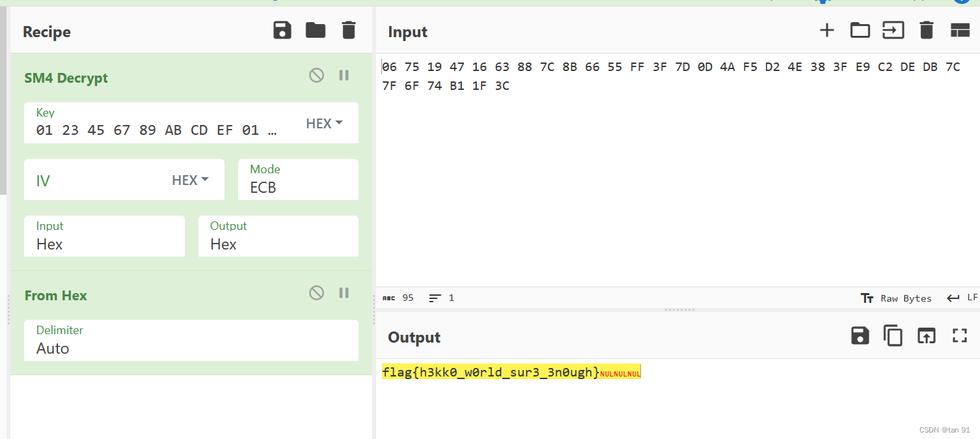Click the Input pane heading
Screen dimensions: 980x439
[x=408, y=32]
